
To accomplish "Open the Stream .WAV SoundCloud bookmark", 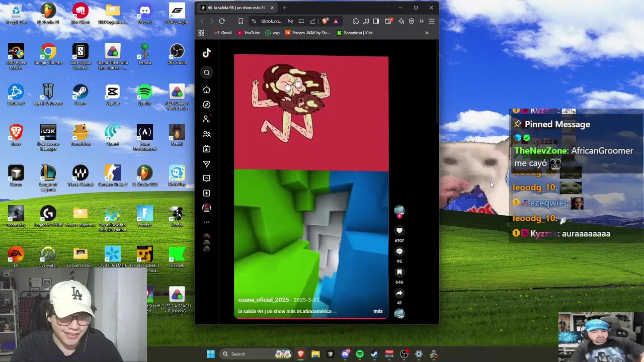I will [307, 33].
